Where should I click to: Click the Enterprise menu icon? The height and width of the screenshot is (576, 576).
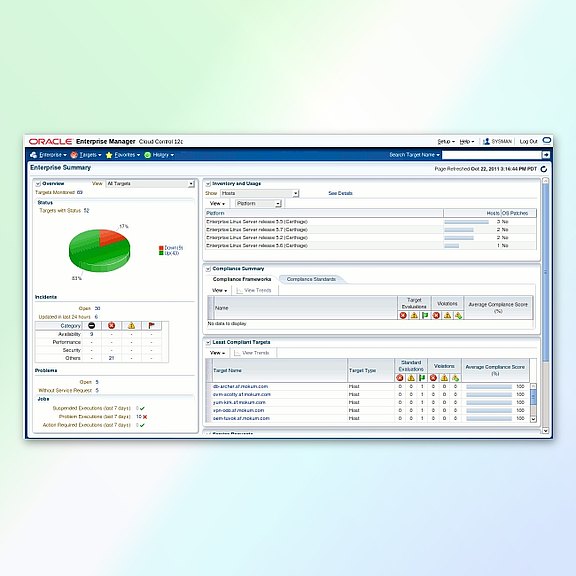34,155
